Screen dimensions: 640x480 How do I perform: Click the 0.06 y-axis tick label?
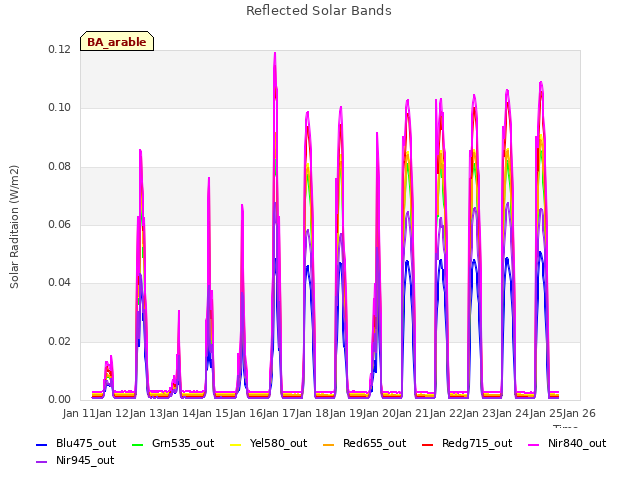[59, 224]
